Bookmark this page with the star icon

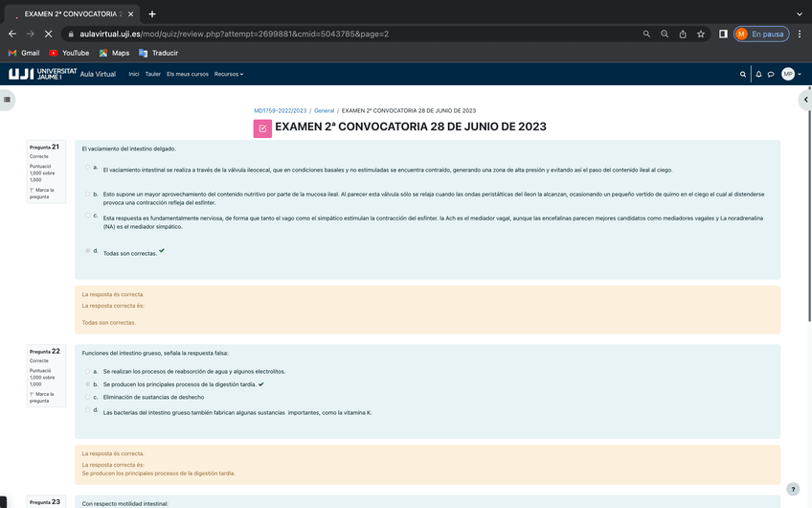701,34
